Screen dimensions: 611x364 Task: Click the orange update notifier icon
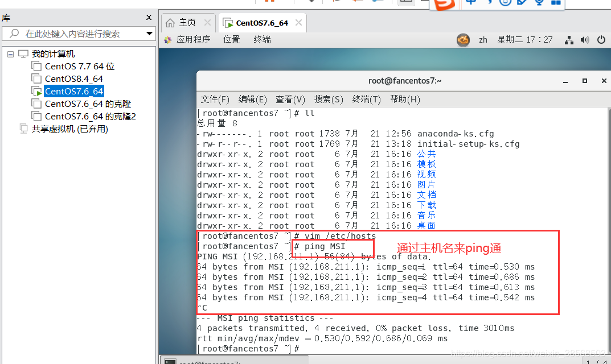[x=463, y=40]
